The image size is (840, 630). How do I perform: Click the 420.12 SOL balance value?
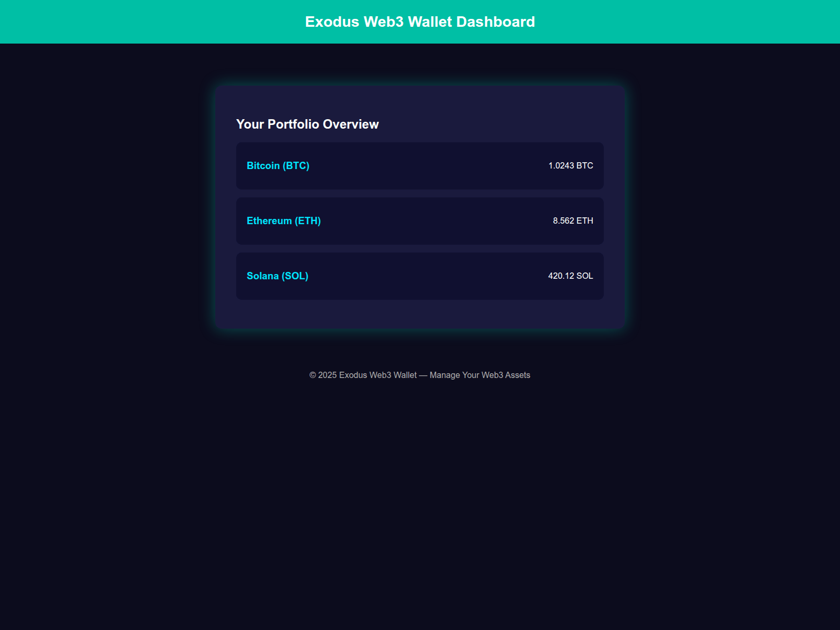(570, 276)
